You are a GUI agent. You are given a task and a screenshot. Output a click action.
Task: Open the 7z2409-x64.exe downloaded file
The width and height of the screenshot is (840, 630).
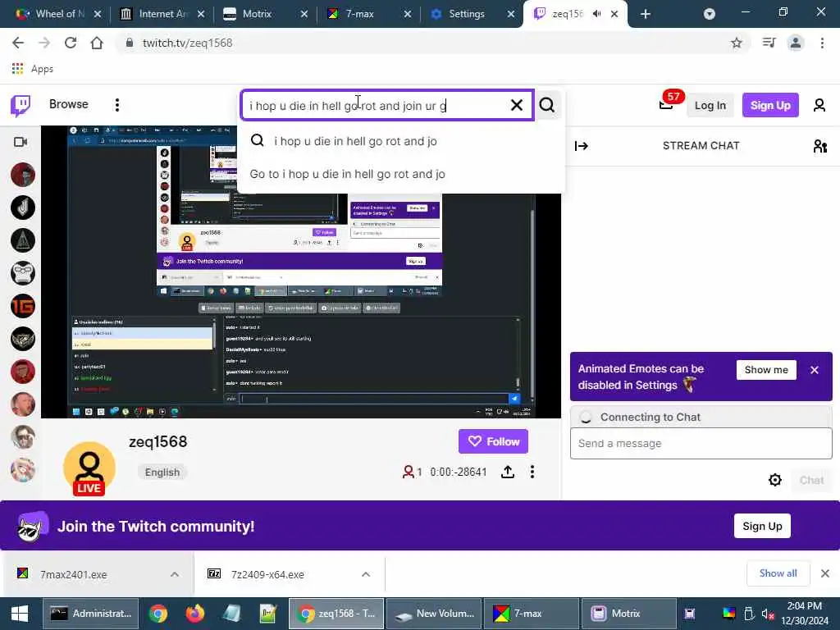(x=267, y=574)
